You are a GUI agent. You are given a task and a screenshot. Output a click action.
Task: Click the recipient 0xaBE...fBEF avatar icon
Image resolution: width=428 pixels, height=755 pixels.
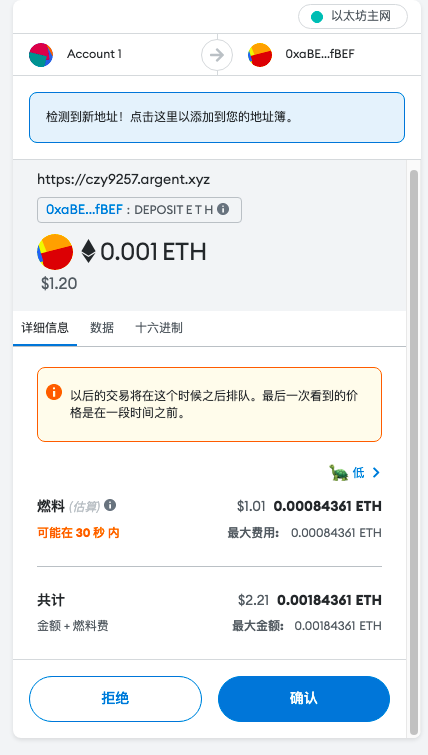(260, 55)
